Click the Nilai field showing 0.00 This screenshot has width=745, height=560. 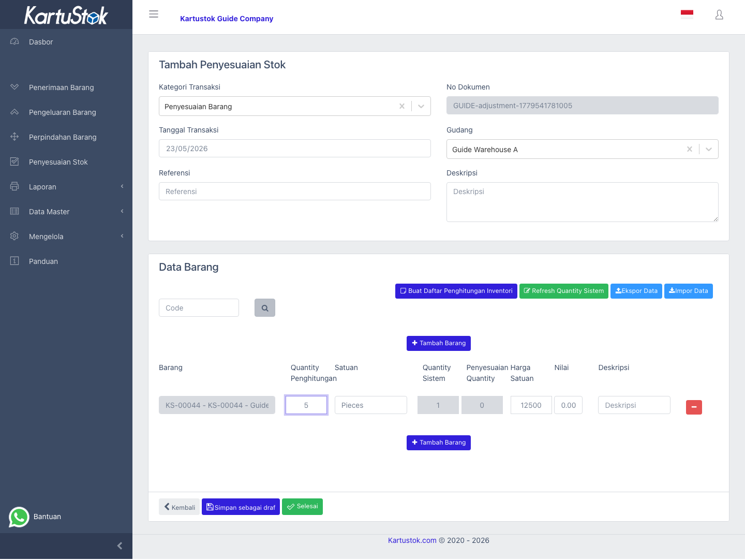tap(569, 405)
